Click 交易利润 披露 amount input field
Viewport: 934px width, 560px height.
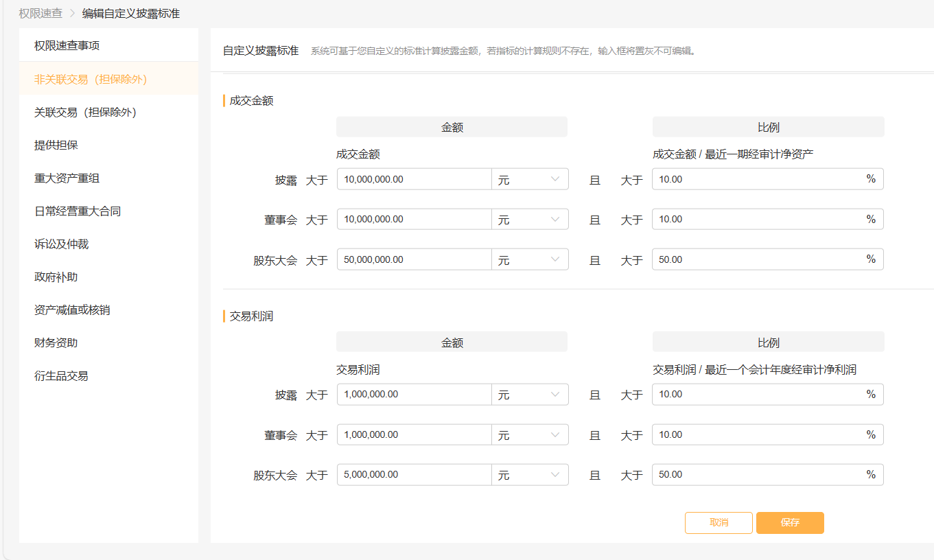click(414, 395)
